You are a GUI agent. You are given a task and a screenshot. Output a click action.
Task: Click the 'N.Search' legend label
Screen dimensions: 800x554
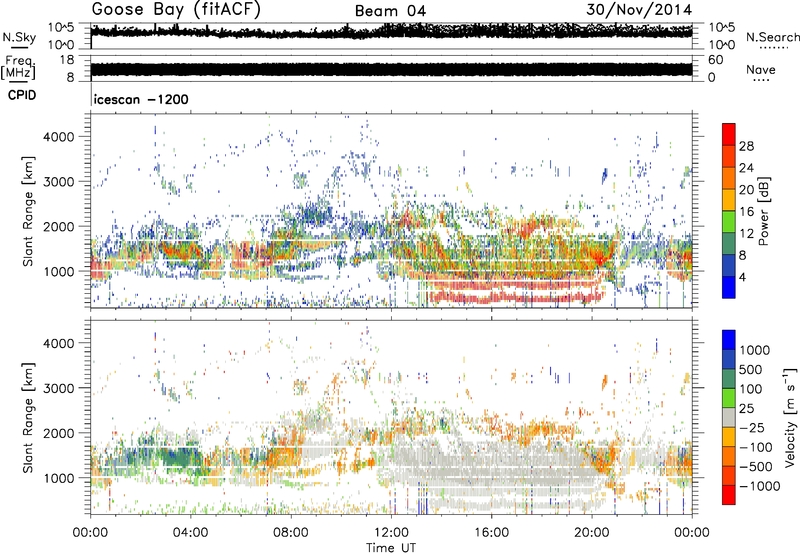click(x=773, y=37)
